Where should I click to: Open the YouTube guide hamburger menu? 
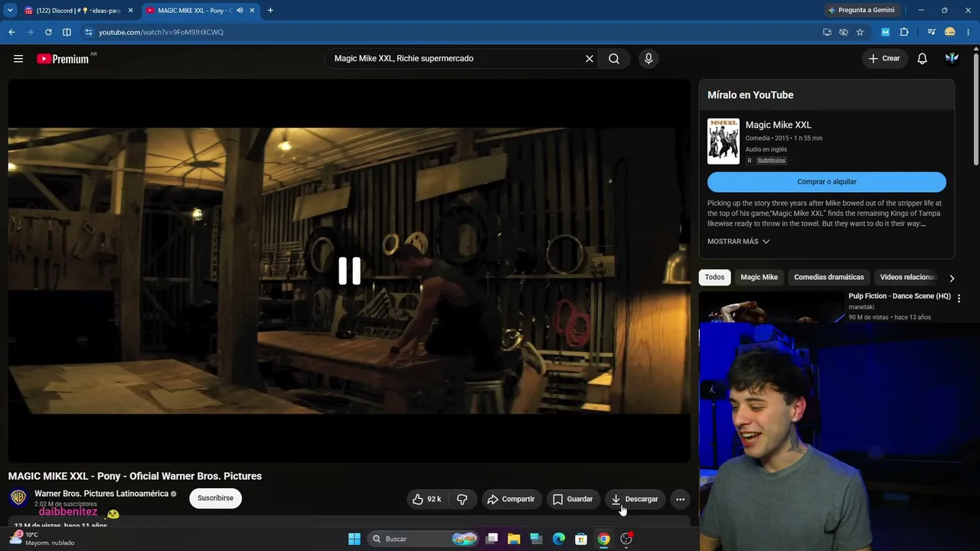[x=18, y=59]
